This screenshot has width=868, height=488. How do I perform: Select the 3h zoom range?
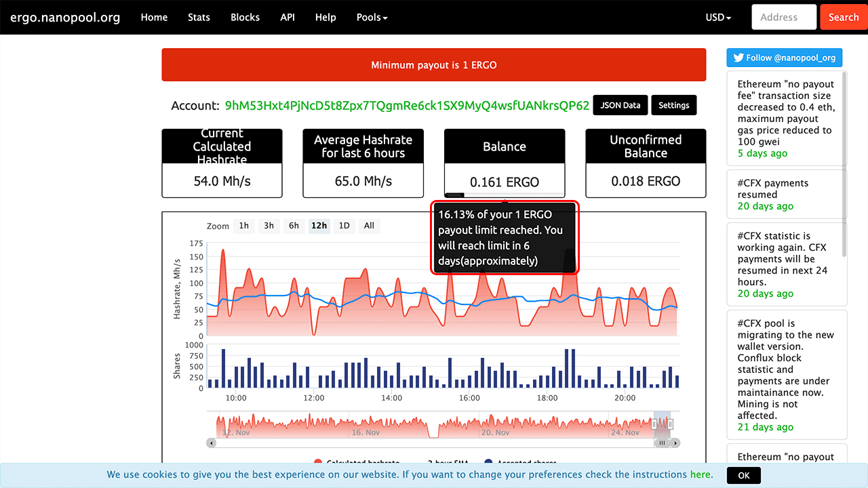[269, 226]
